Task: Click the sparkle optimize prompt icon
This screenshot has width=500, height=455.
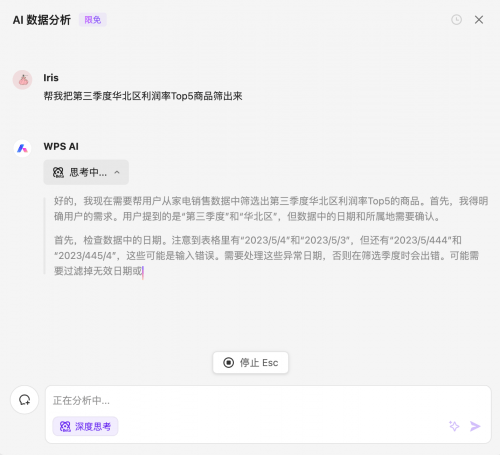Action: coord(454,426)
